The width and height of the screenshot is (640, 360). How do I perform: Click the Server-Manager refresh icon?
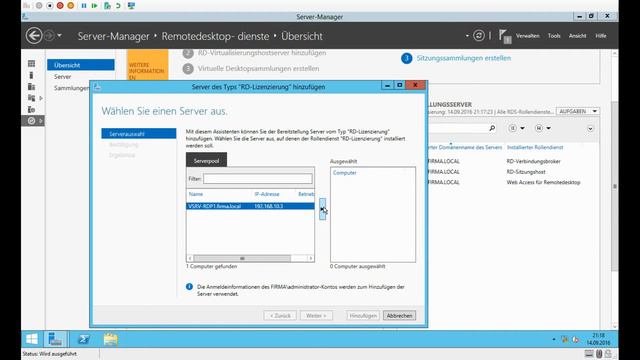point(479,36)
